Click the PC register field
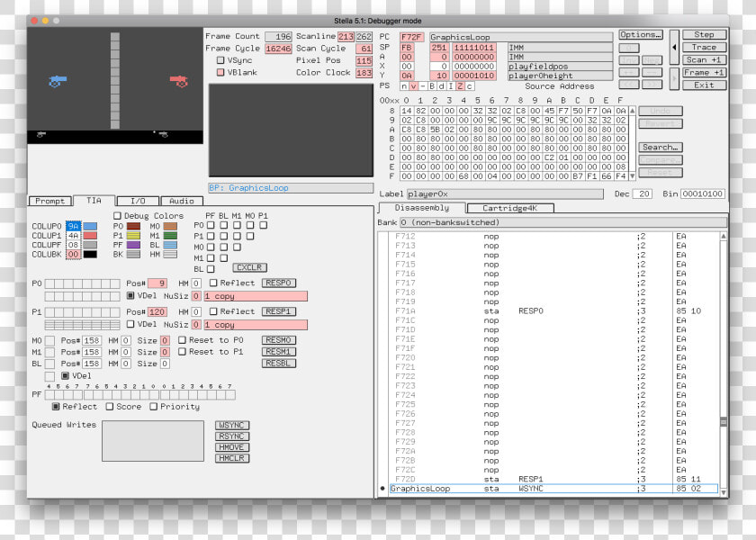Image resolution: width=756 pixels, height=540 pixels. pyautogui.click(x=411, y=37)
